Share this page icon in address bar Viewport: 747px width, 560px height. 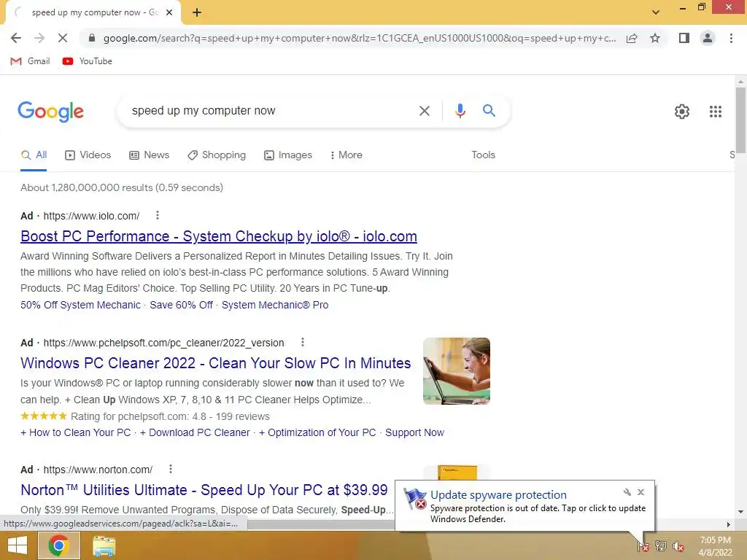(x=632, y=38)
